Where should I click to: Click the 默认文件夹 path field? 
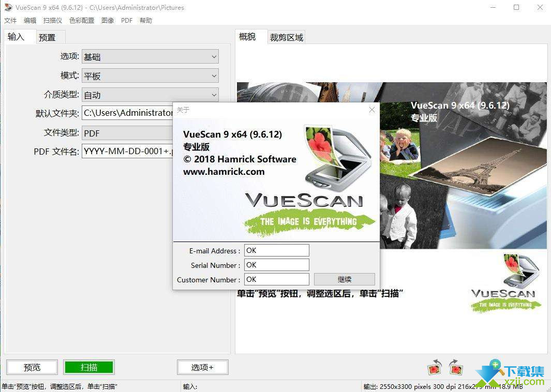127,113
